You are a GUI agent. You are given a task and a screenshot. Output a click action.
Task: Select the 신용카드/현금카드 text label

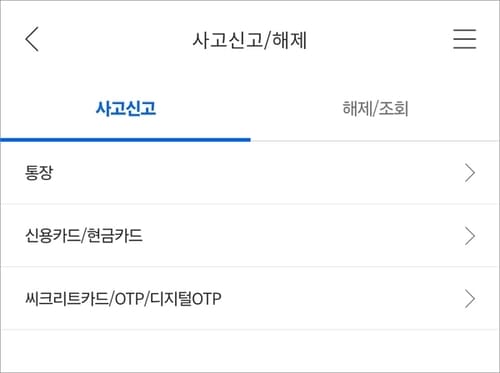[84, 236]
